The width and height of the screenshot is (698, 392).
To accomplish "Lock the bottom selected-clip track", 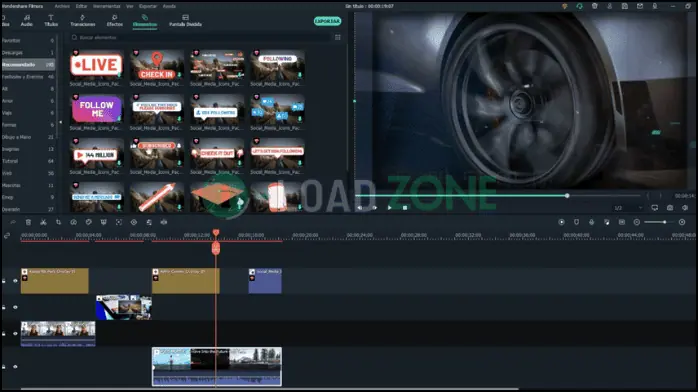I will (4, 367).
